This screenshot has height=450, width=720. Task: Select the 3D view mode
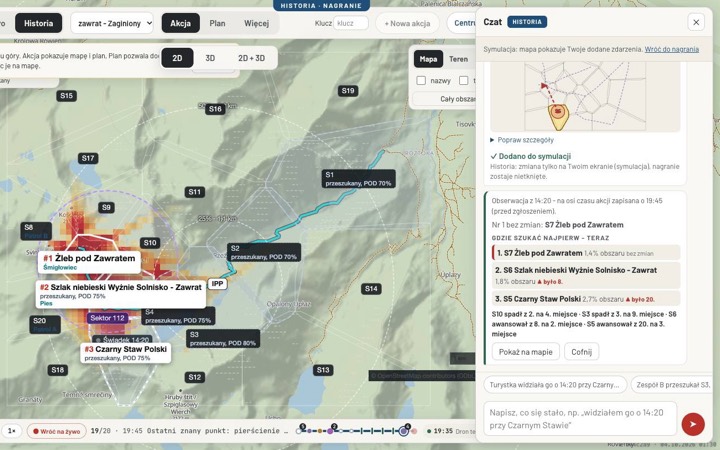tap(210, 58)
